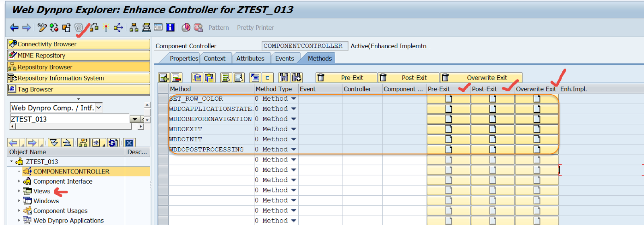This screenshot has width=644, height=225.
Task: Click the Pretty Printer button
Action: pyautogui.click(x=255, y=27)
